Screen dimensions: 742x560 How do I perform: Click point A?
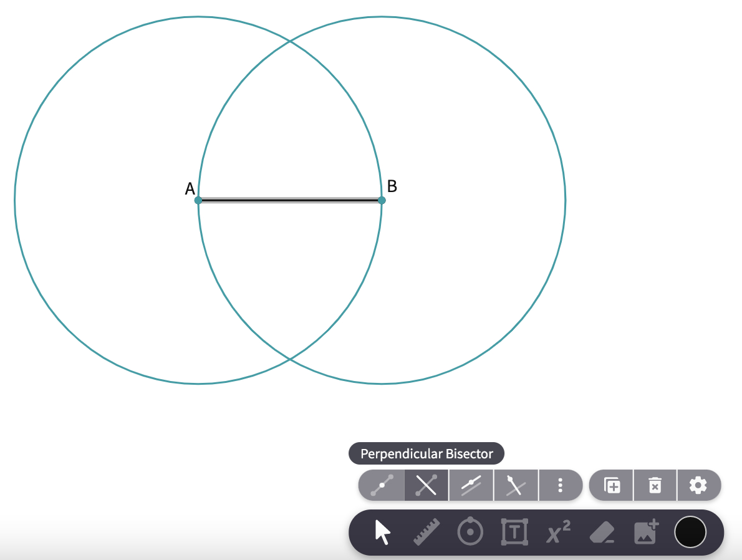(198, 200)
